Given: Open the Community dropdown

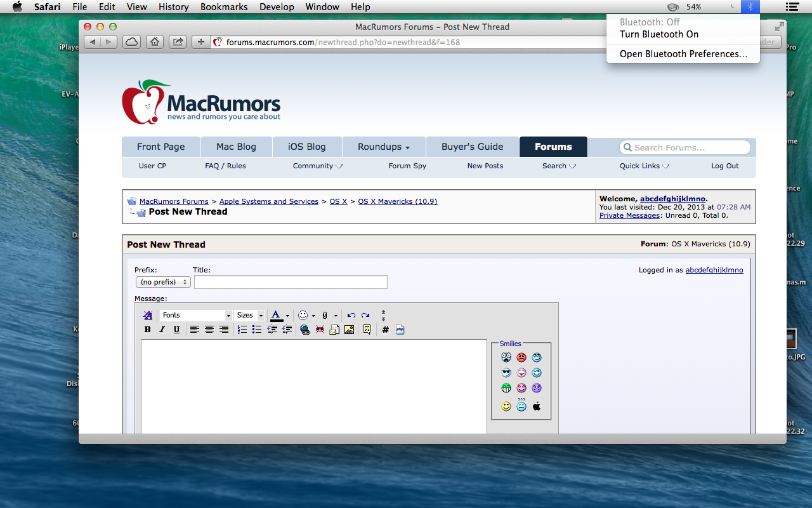Looking at the screenshot, I should tap(318, 166).
